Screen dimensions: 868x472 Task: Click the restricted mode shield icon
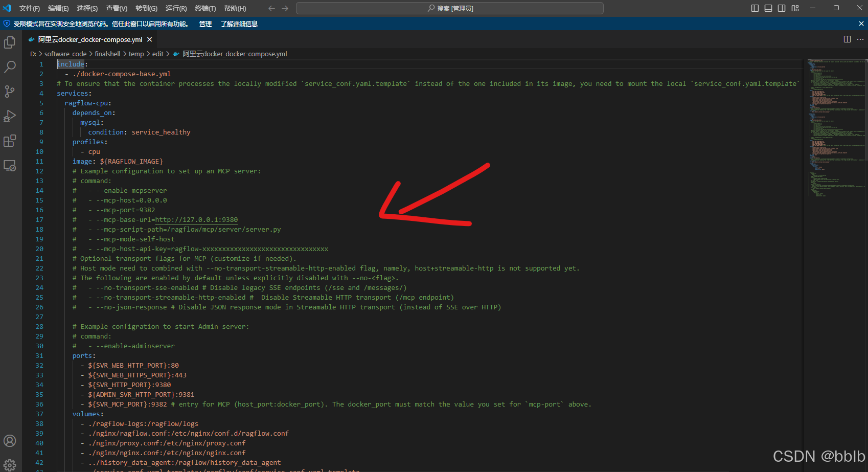coord(7,24)
